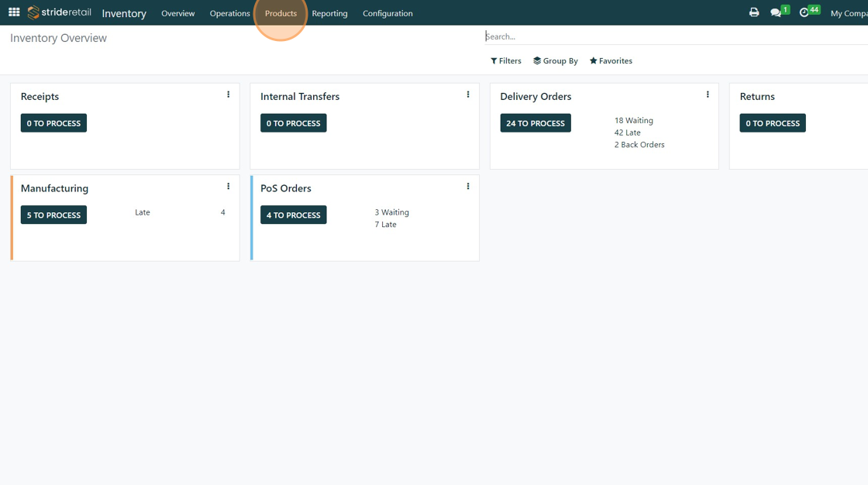Open the Configuration menu
Image resolution: width=868 pixels, height=485 pixels.
point(387,13)
